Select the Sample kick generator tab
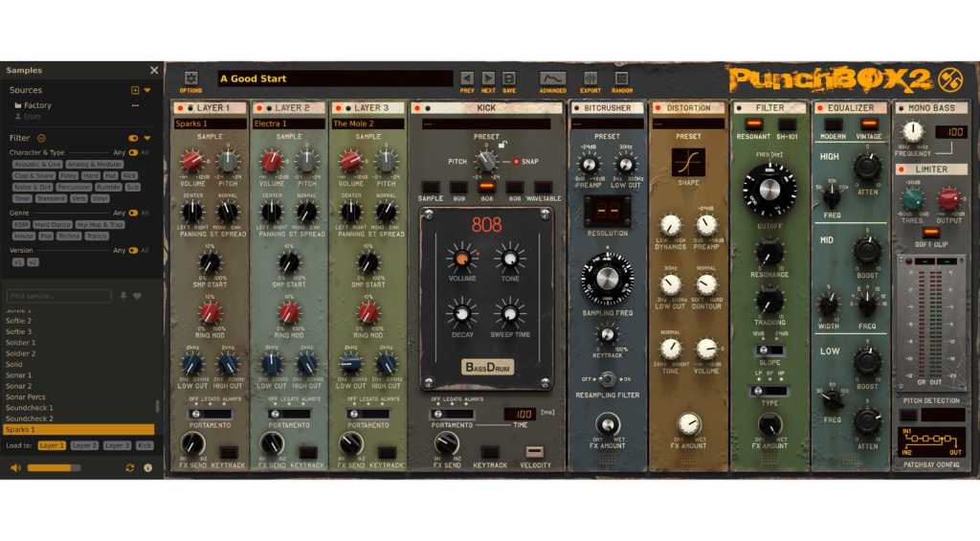 (430, 187)
